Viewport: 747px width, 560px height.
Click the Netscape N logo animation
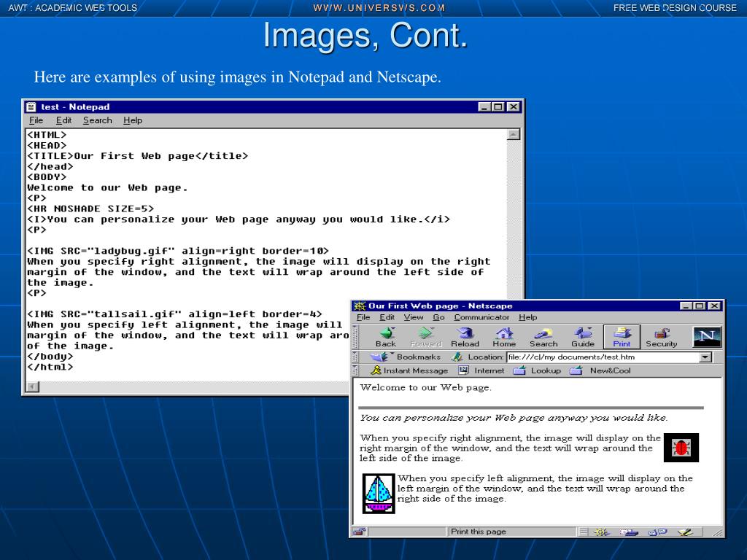tap(707, 337)
